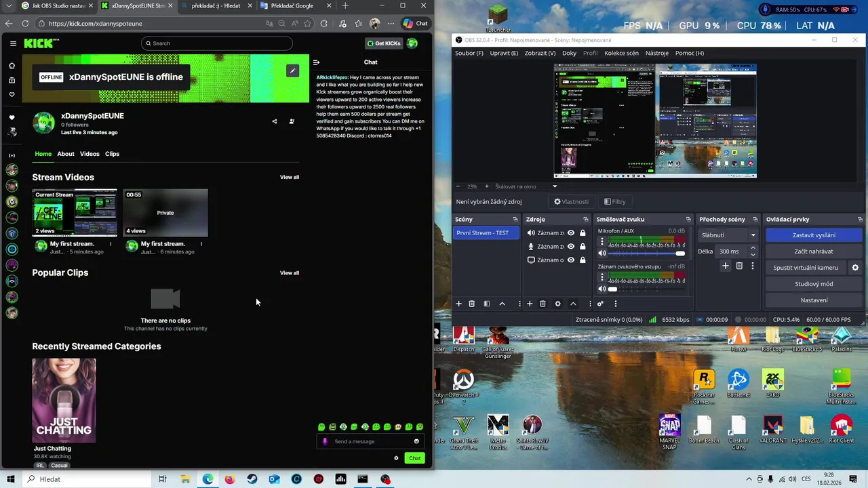Click Get KICKs button

pyautogui.click(x=384, y=43)
